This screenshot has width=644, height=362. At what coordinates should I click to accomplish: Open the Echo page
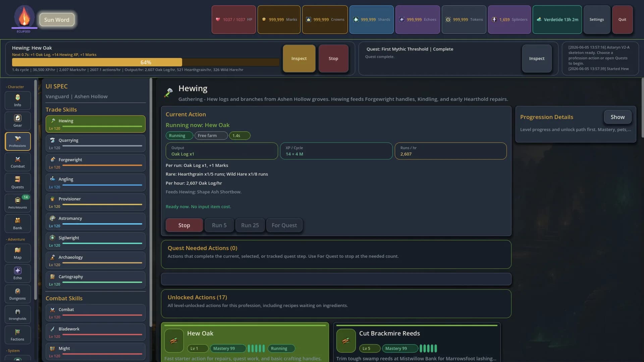point(17,274)
